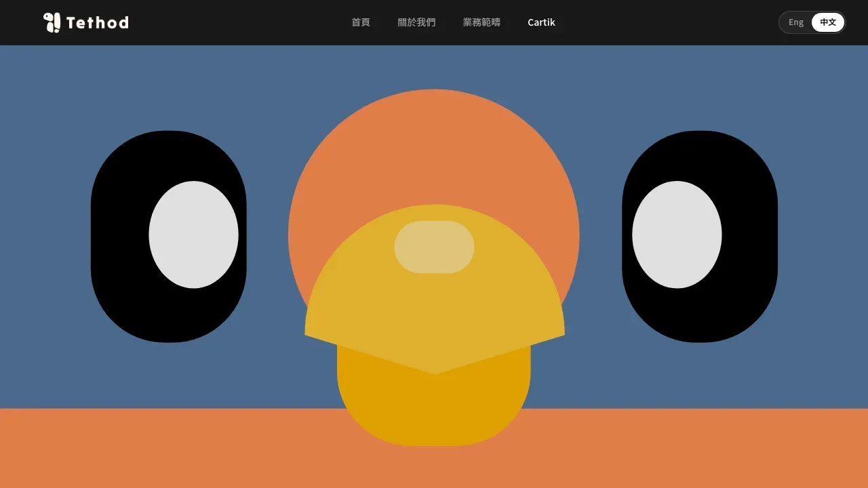The height and width of the screenshot is (488, 868).
Task: Open the 關於我們 menu item
Action: (416, 22)
